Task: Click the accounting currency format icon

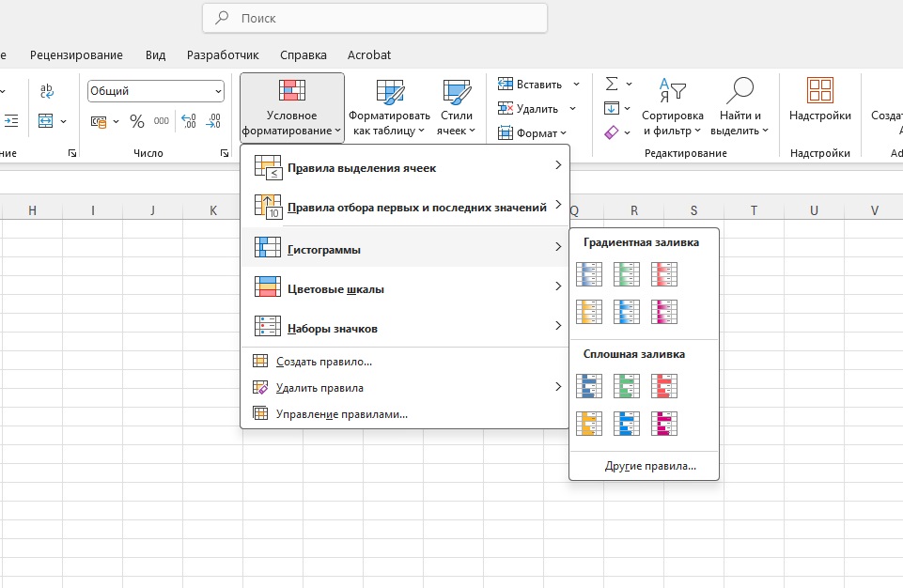Action: (x=99, y=121)
